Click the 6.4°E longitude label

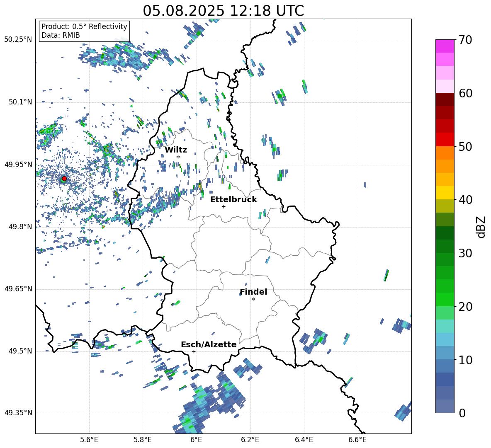point(304,440)
